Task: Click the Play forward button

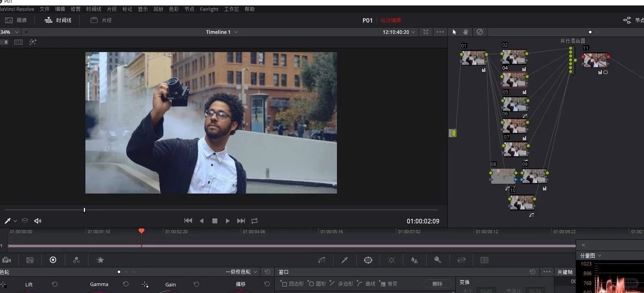Action: [x=227, y=221]
